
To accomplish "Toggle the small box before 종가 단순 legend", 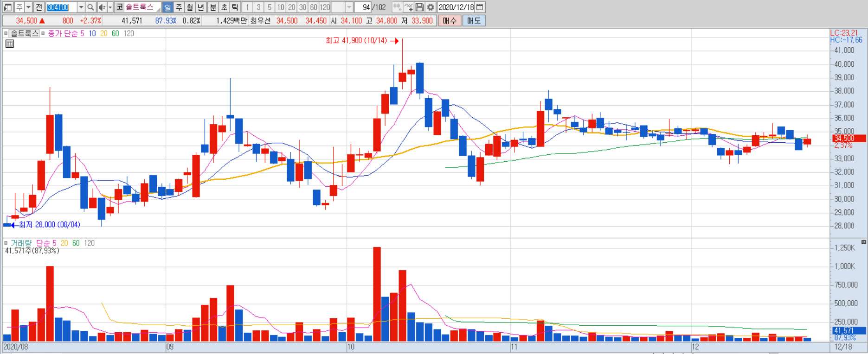I will 43,33.
